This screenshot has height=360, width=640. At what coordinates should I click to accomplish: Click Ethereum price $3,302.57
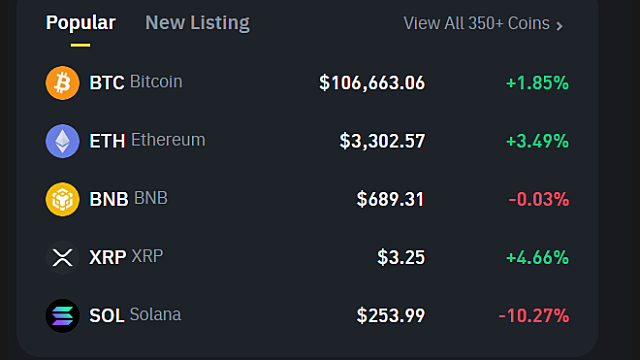[382, 141]
